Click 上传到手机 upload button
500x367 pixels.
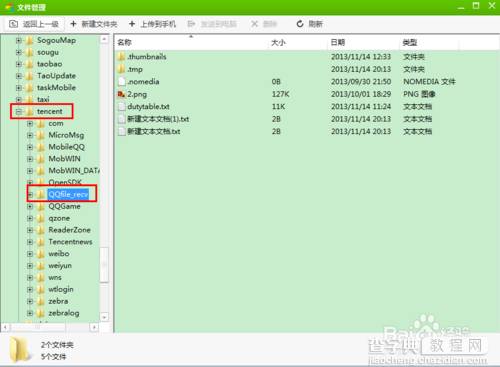click(x=152, y=24)
